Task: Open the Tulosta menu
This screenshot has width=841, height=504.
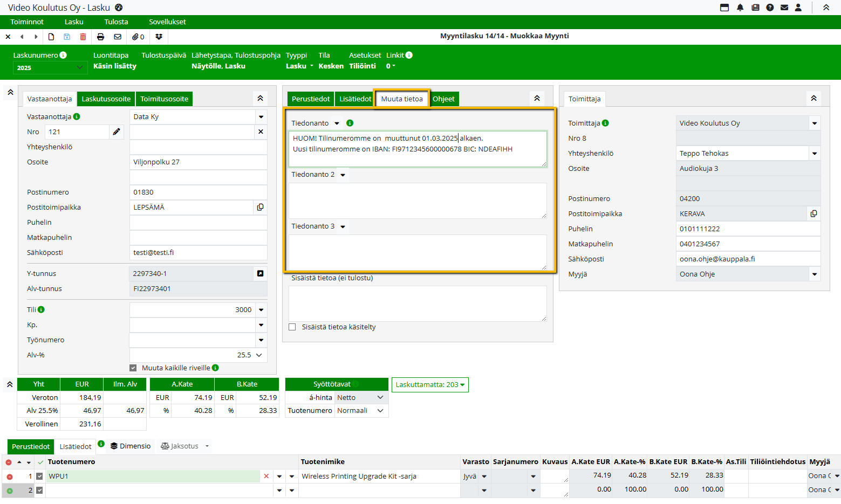Action: 116,22
